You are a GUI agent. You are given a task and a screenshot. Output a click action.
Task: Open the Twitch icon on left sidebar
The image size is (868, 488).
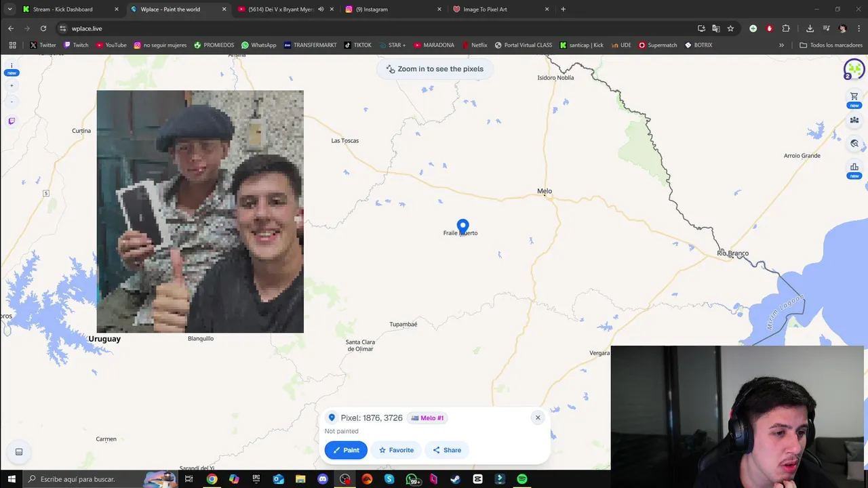(12, 121)
